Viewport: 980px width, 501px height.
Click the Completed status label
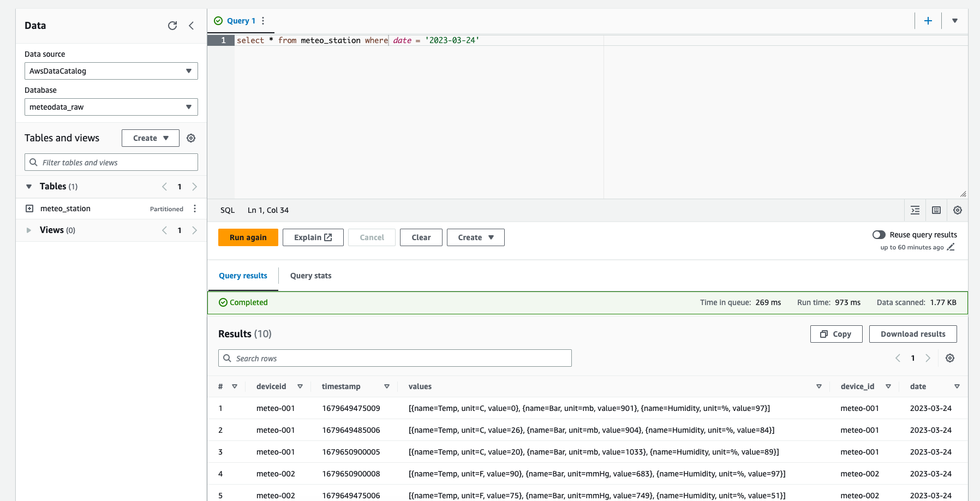(x=243, y=302)
